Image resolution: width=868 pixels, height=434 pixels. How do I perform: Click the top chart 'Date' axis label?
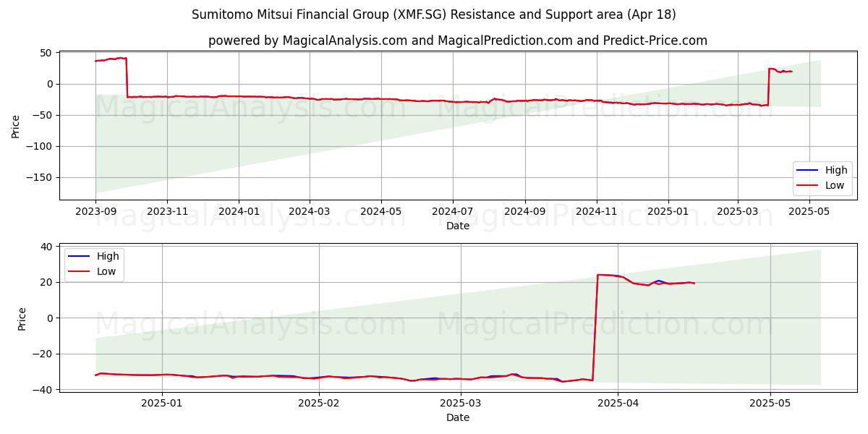(x=458, y=226)
